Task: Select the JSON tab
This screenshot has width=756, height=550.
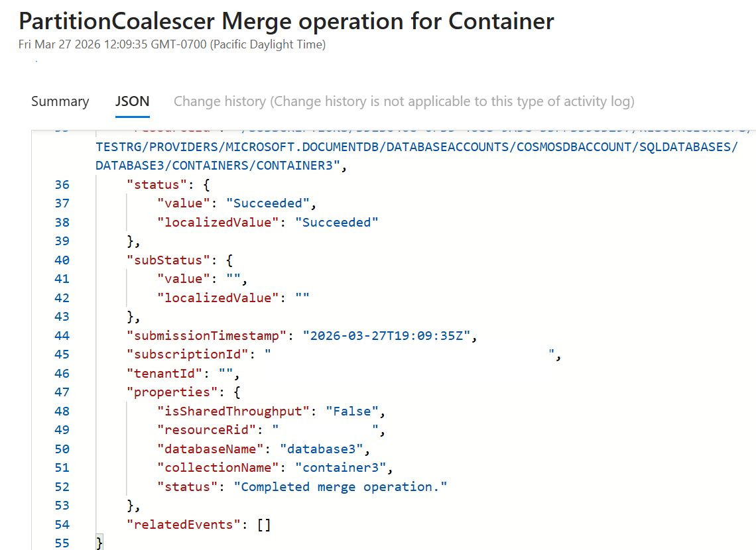Action: pyautogui.click(x=132, y=101)
